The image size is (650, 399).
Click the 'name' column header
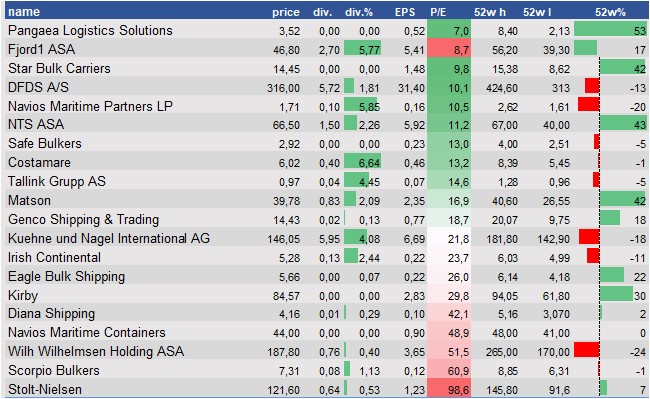[24, 12]
